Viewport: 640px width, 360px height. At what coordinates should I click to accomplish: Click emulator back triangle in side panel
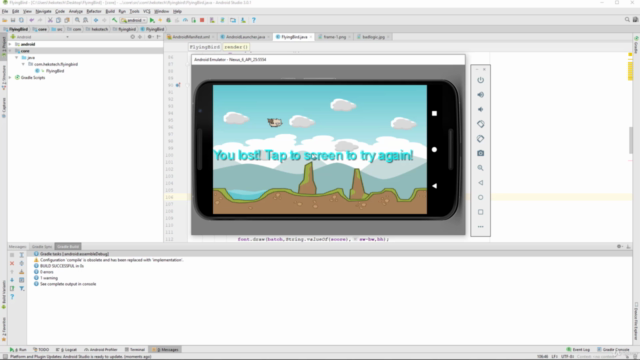(x=480, y=183)
